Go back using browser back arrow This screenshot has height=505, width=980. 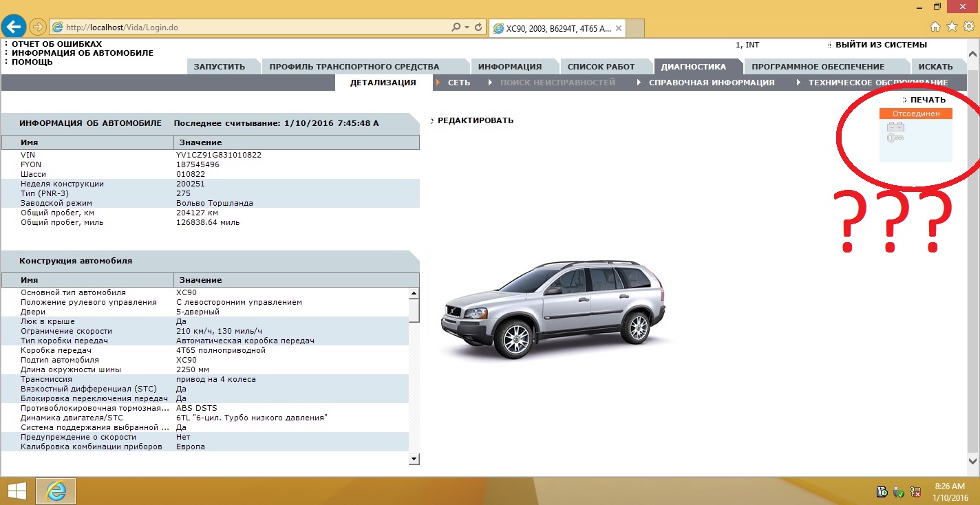[x=14, y=28]
